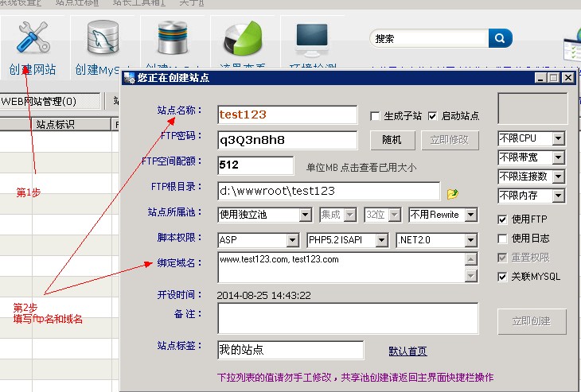
Task: Enable the 生成子站 checkbox
Action: click(x=376, y=115)
